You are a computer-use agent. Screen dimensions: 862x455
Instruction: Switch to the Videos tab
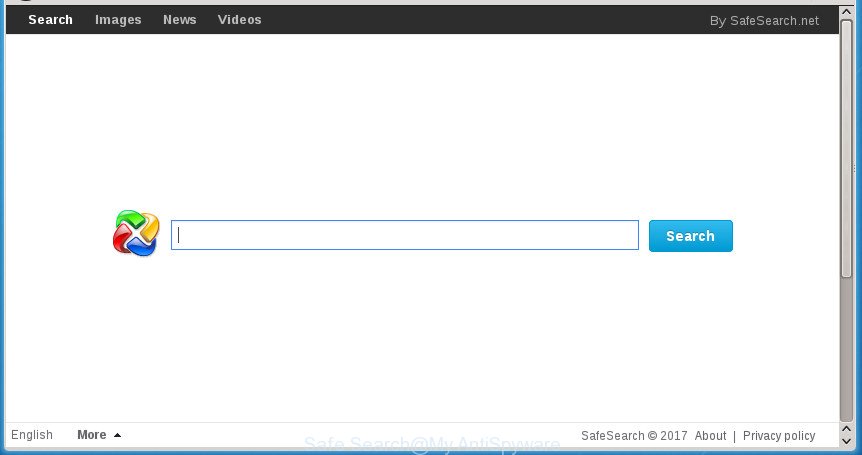pyautogui.click(x=239, y=20)
